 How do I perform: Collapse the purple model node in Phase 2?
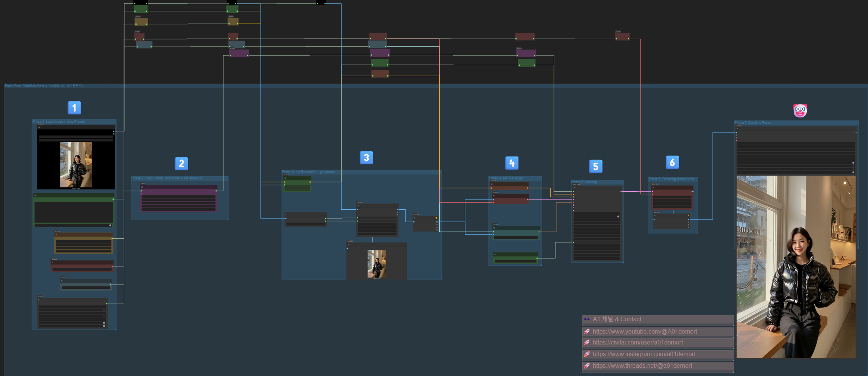point(142,187)
